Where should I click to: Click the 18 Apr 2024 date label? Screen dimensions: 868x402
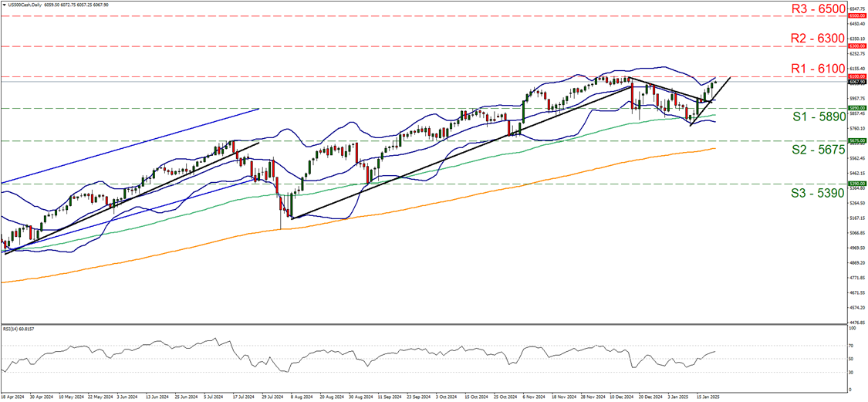click(x=14, y=398)
